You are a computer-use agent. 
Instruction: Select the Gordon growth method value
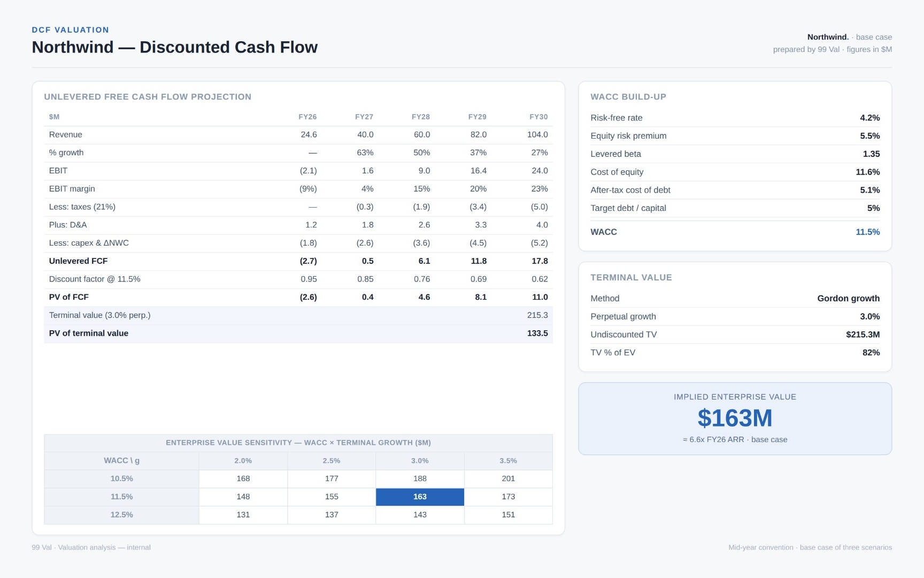(x=848, y=299)
